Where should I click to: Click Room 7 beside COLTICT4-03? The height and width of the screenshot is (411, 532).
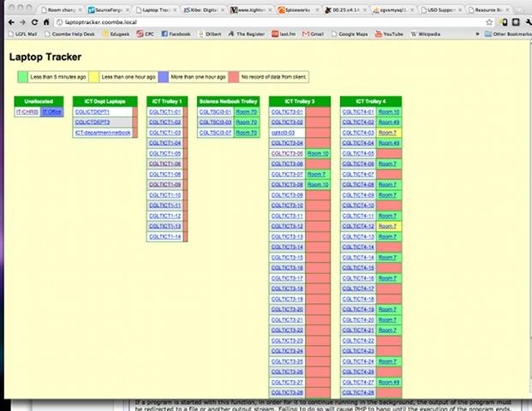[387, 133]
